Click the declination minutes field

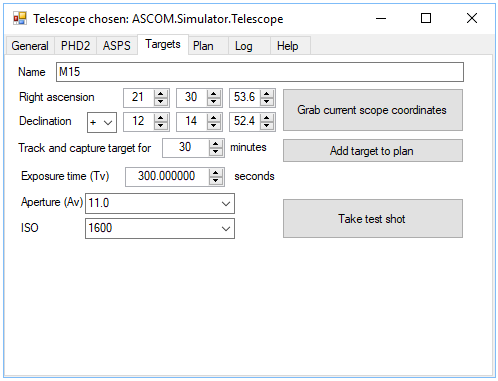point(192,122)
